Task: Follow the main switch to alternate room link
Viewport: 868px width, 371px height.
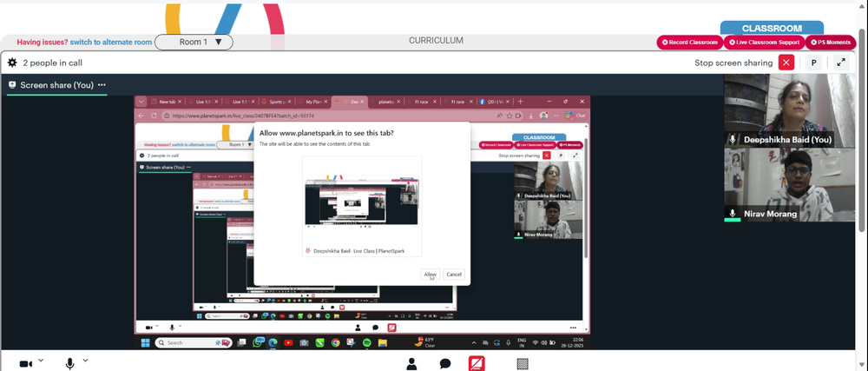Action: pyautogui.click(x=111, y=42)
